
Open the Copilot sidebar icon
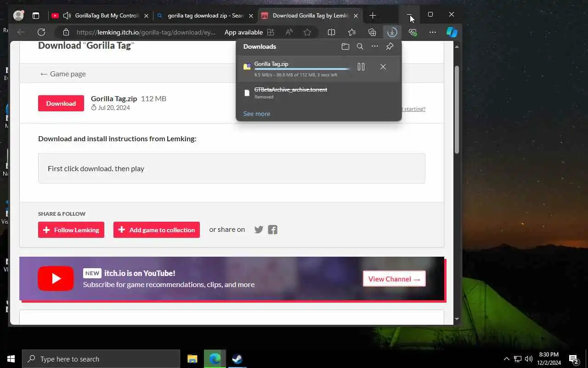tap(452, 32)
